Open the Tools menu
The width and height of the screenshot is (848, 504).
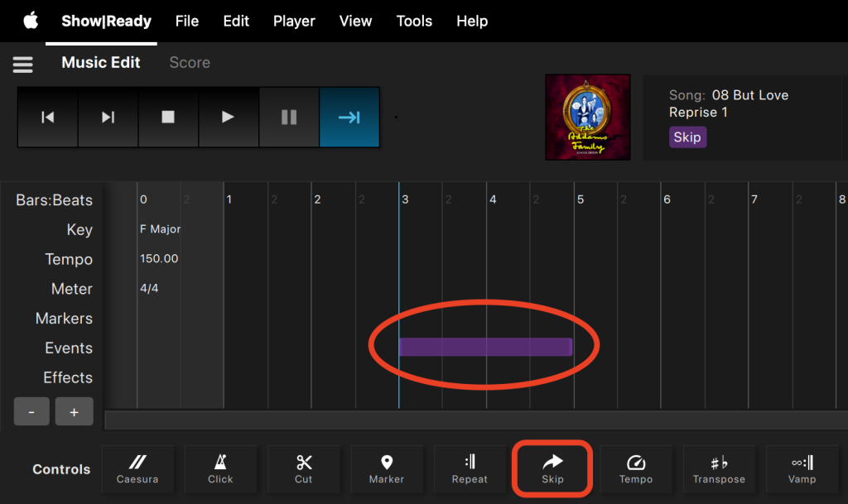pyautogui.click(x=414, y=22)
